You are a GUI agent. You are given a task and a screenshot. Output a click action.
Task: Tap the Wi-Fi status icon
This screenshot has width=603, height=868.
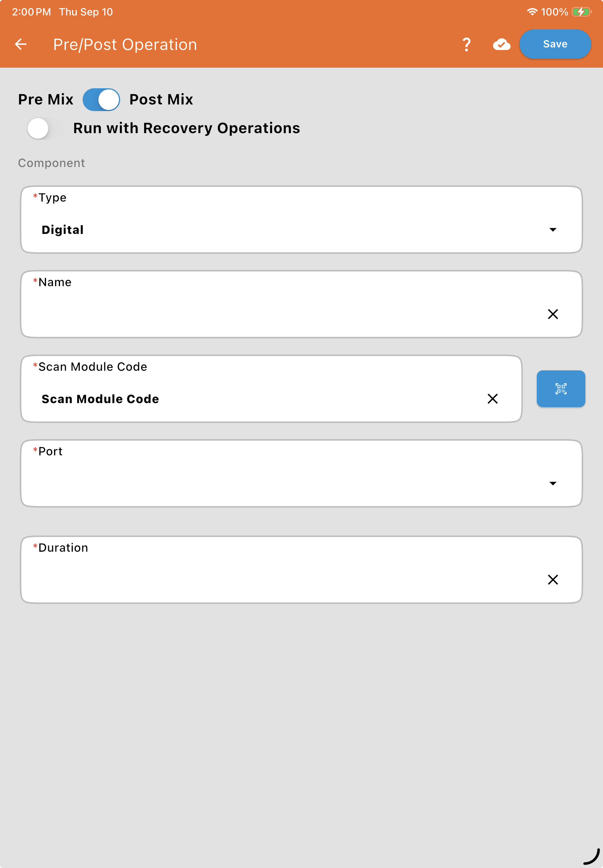point(532,12)
